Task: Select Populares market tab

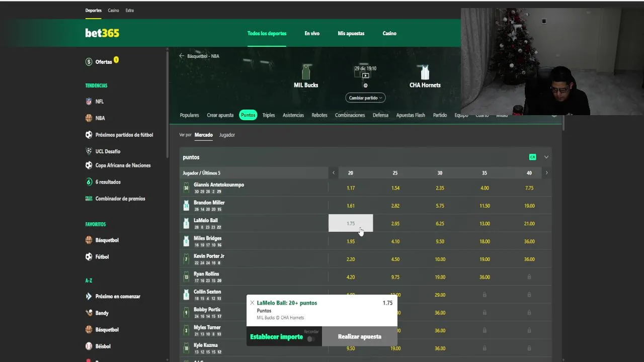Action: (x=190, y=115)
